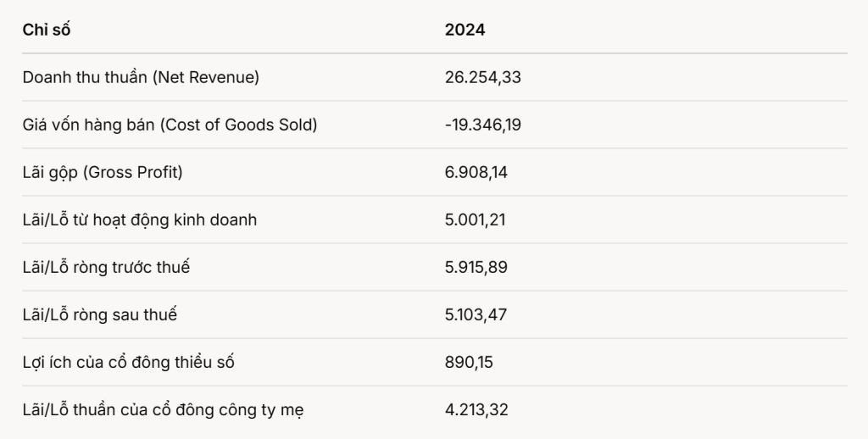
Task: Select the 'Lãi/Lỗ ròng trước thuế' label
Action: tap(106, 268)
